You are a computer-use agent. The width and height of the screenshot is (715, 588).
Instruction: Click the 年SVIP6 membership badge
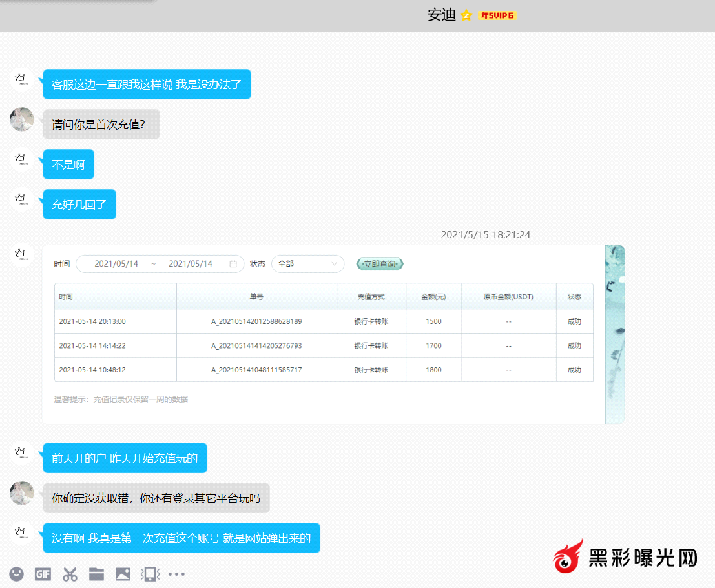click(x=497, y=15)
